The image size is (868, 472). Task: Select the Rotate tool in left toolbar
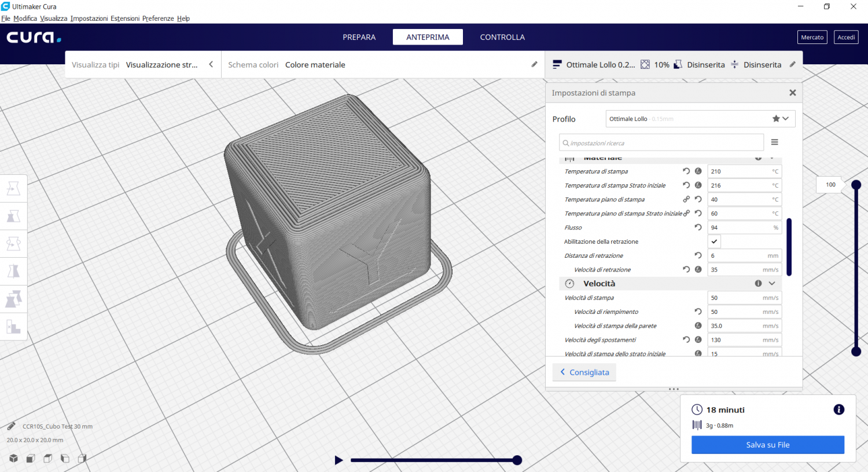click(x=13, y=244)
